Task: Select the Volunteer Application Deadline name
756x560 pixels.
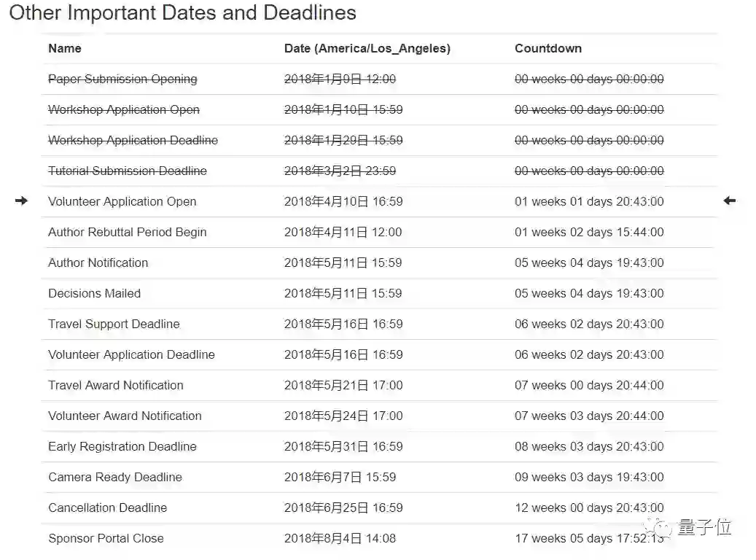Action: [x=131, y=355]
